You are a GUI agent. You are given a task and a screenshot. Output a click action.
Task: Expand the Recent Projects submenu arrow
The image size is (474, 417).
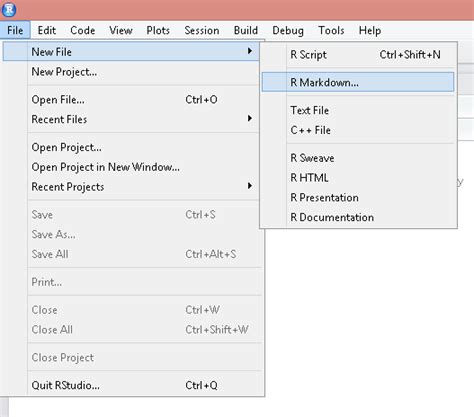pos(250,186)
